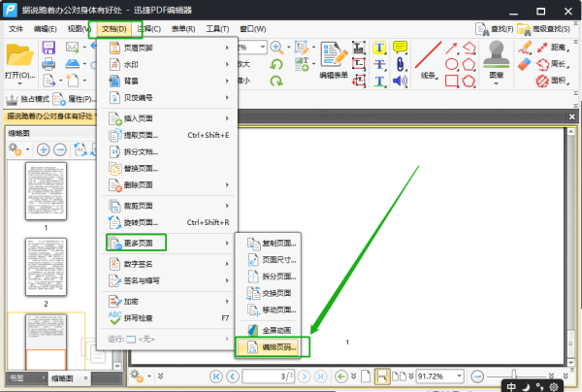Click the Save floppy disk icon
Image resolution: width=582 pixels, height=392 pixels.
click(x=48, y=48)
